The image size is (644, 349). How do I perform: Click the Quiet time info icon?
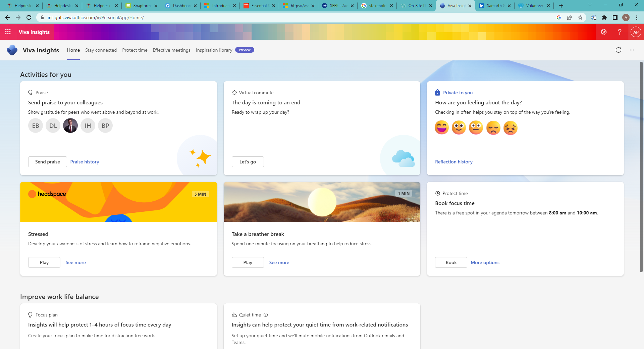point(266,315)
